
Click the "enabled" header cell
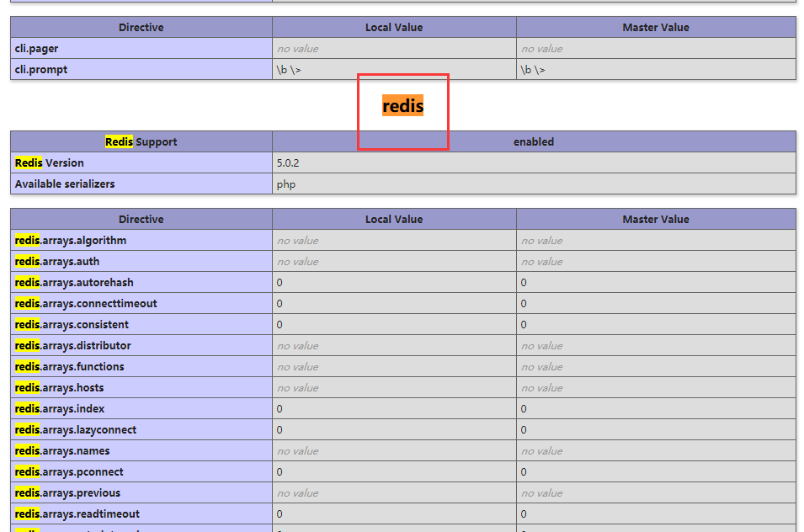coord(534,141)
